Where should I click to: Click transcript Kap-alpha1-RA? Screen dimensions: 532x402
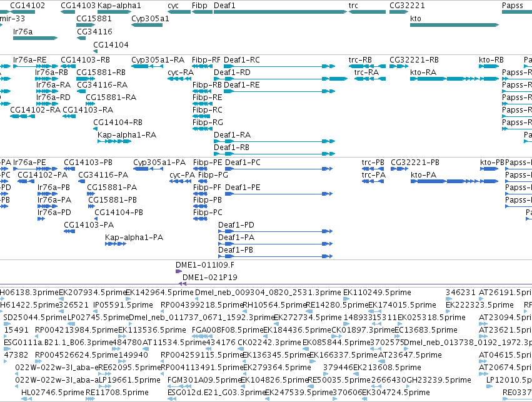(x=127, y=134)
